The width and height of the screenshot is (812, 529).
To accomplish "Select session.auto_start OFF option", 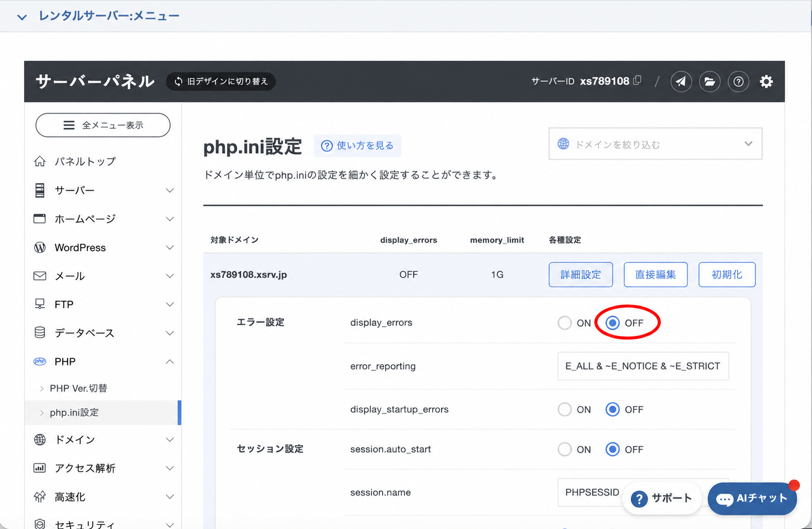I will pos(612,449).
